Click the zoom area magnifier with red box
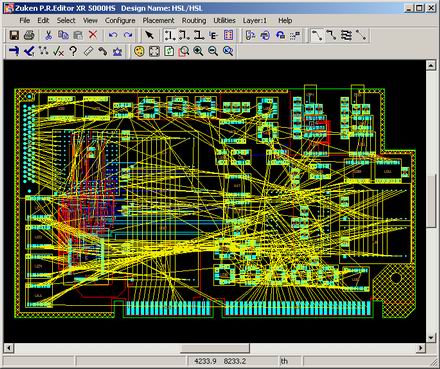Image resolution: width=440 pixels, height=369 pixels. (184, 51)
